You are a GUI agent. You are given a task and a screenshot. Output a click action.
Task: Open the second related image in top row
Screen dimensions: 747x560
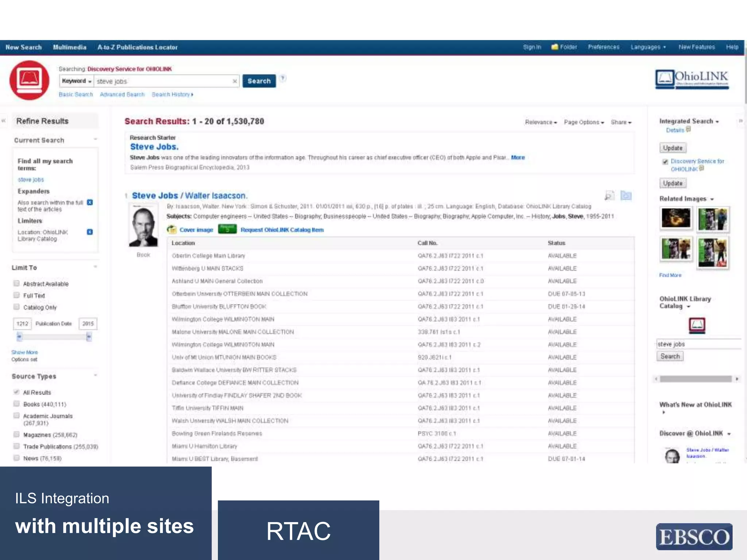pyautogui.click(x=713, y=219)
